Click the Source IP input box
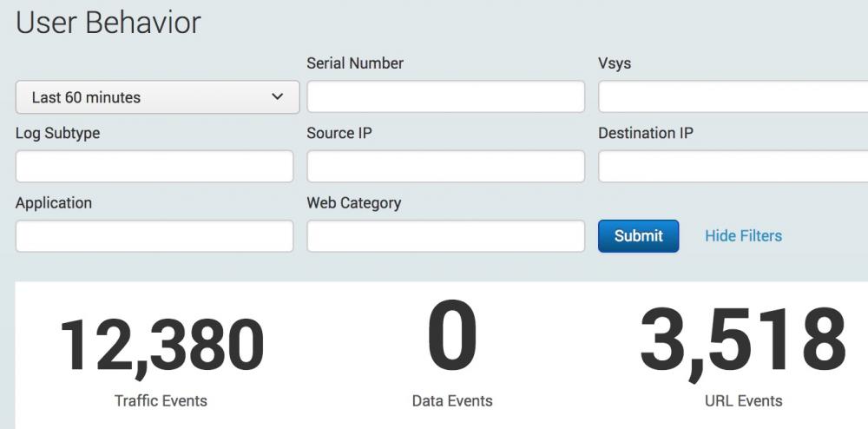The width and height of the screenshot is (868, 429). pos(445,167)
